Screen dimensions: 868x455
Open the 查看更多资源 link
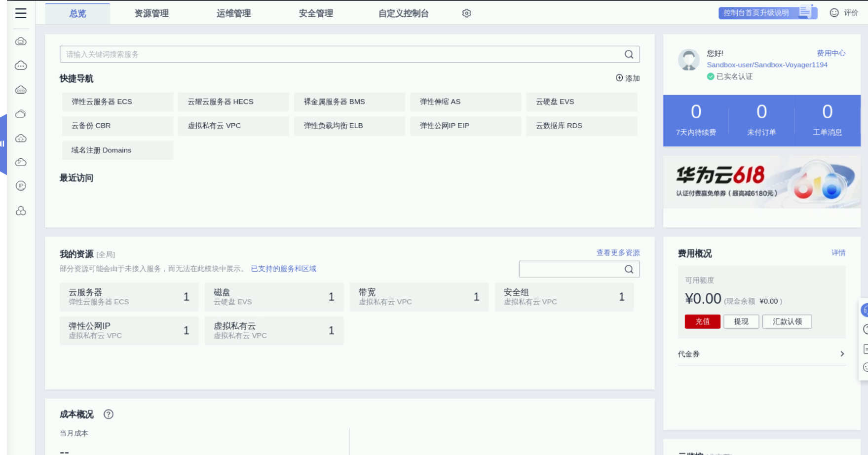(x=618, y=252)
